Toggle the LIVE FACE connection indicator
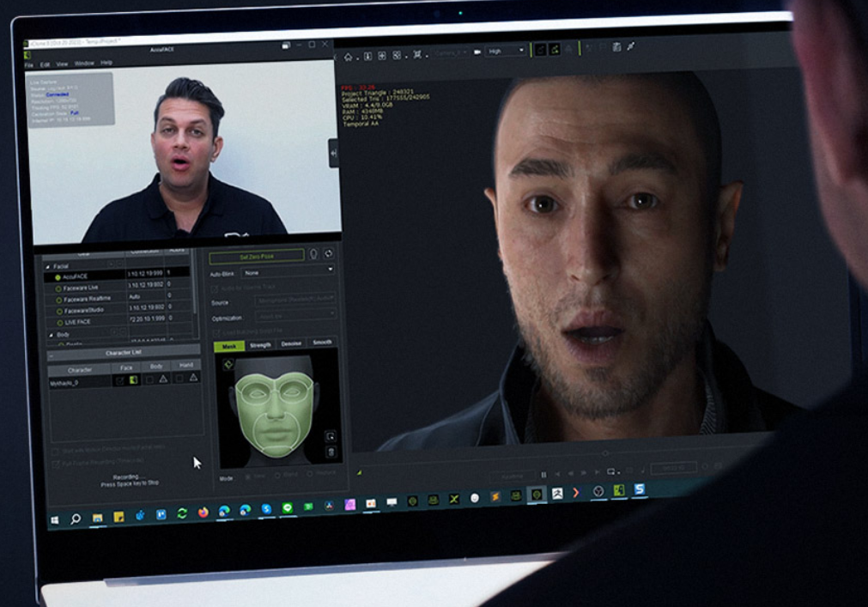 [x=60, y=323]
